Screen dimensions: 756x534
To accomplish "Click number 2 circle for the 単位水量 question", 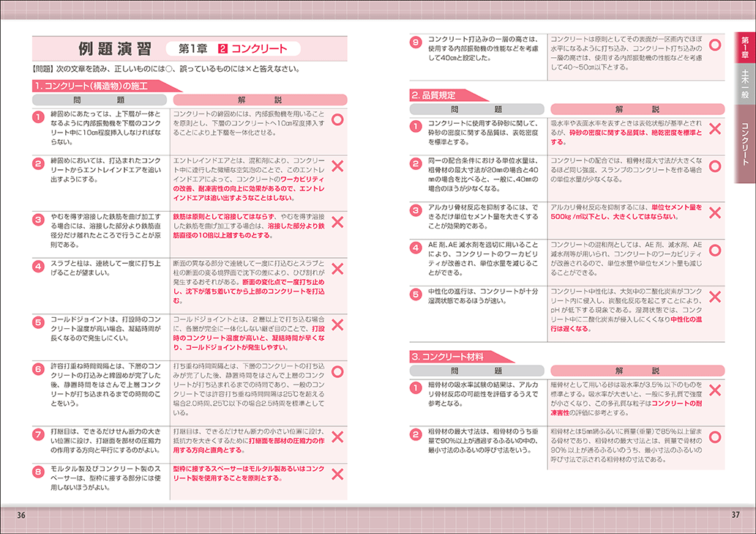I will (x=416, y=163).
